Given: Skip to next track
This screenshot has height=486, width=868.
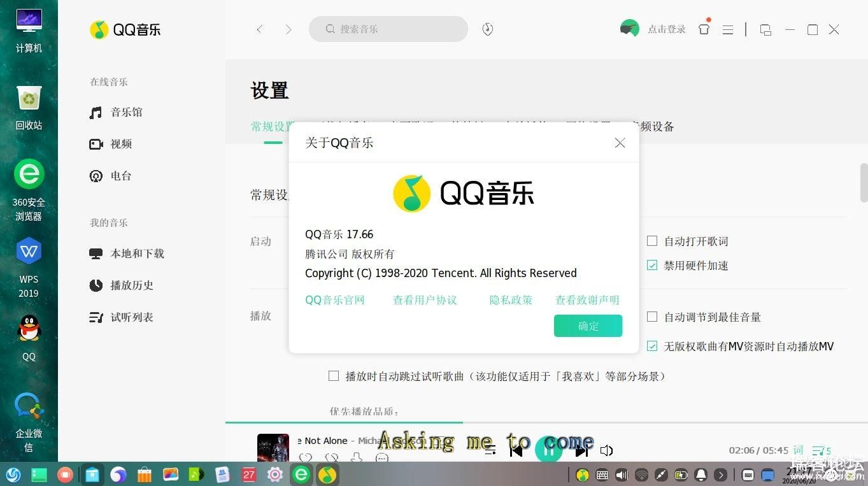Looking at the screenshot, I should (x=581, y=451).
